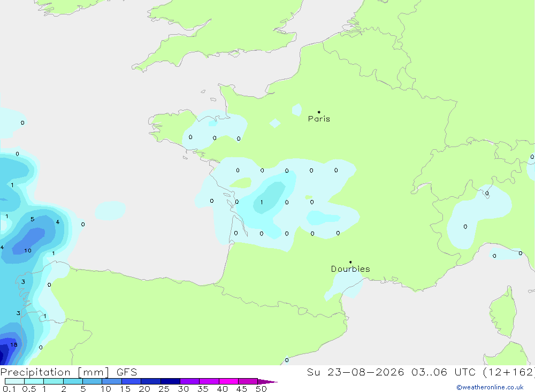
Task: Pick the 15–20 mm legend color swatch
Action: [131, 381]
